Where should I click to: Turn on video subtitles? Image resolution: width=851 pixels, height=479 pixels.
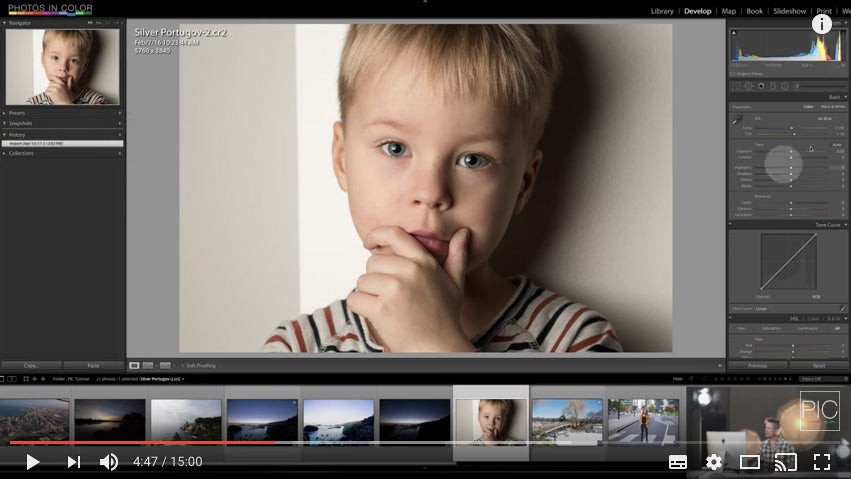[677, 462]
